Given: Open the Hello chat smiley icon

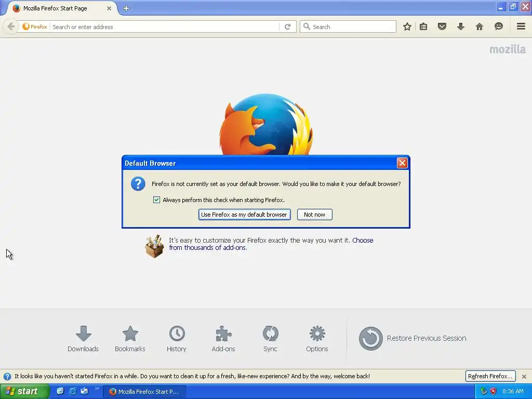Looking at the screenshot, I should point(498,26).
